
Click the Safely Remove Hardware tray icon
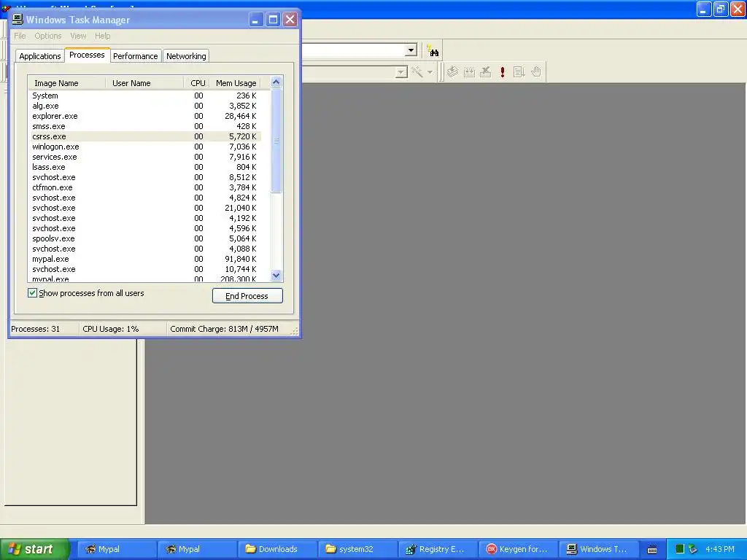coord(693,549)
